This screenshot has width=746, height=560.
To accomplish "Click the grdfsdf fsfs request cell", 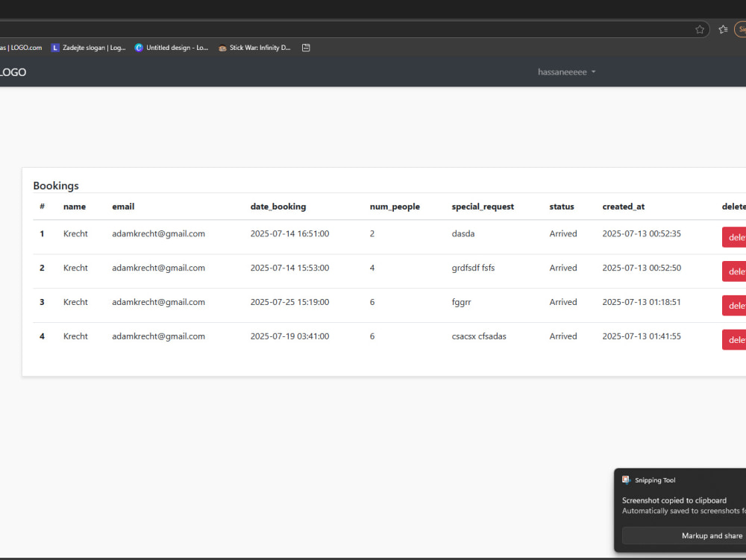I will 473,268.
